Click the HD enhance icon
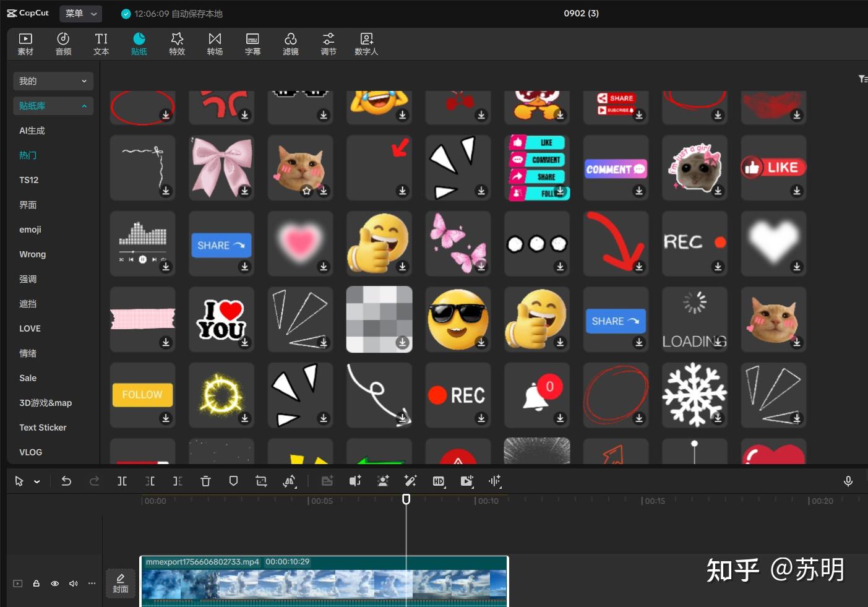Screen dimensions: 868x607 click(439, 481)
